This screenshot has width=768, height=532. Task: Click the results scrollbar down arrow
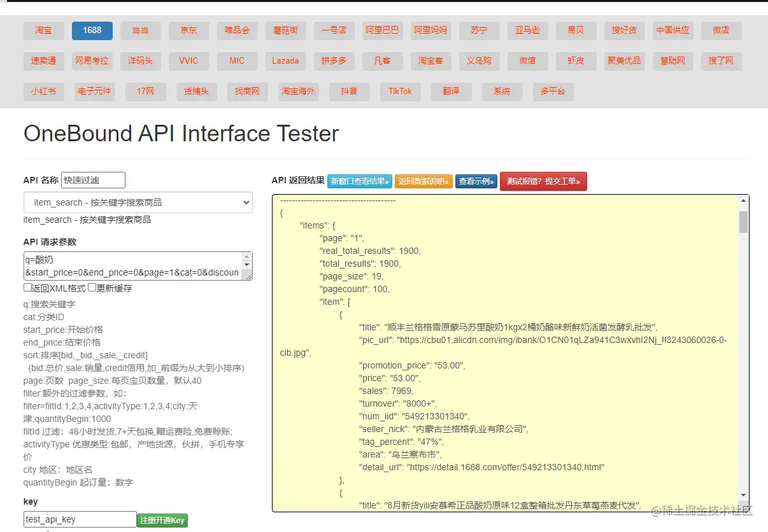(x=743, y=496)
